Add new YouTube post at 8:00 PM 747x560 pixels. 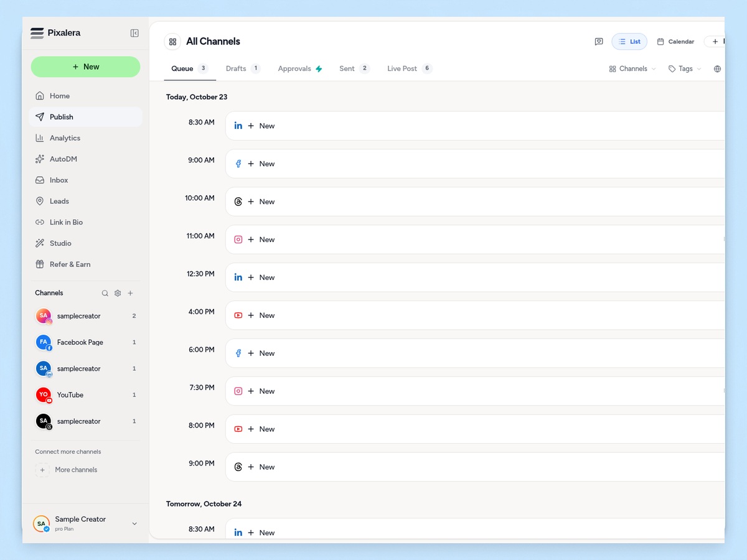[x=475, y=429]
